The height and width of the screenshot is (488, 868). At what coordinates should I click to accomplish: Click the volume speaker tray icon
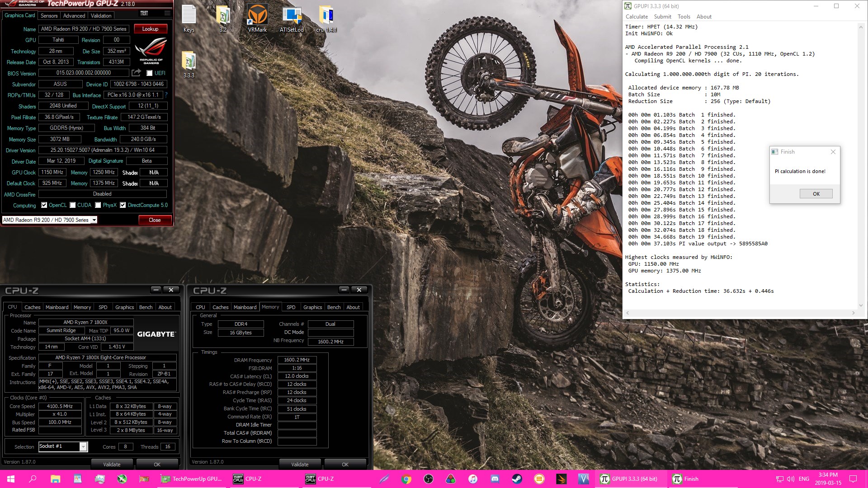coord(790,479)
